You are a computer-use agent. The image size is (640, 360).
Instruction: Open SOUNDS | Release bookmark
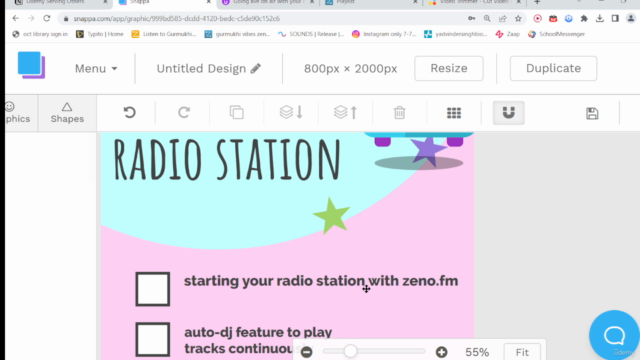tap(311, 34)
